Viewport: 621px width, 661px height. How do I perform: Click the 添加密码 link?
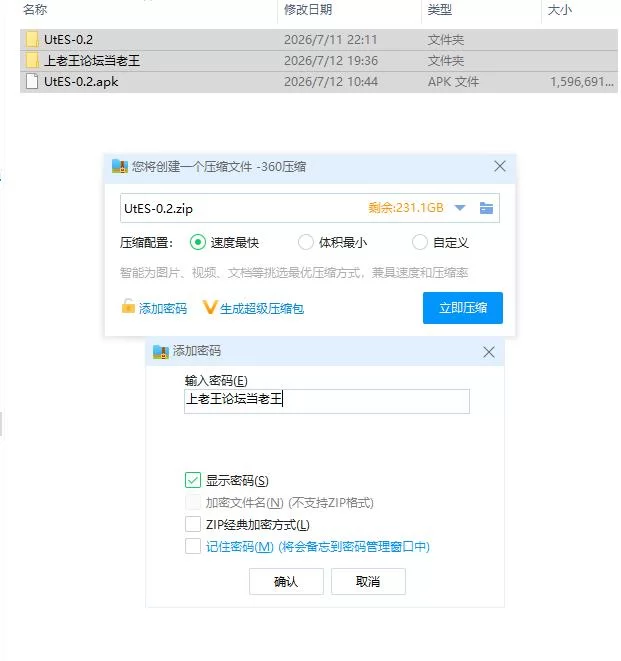163,309
